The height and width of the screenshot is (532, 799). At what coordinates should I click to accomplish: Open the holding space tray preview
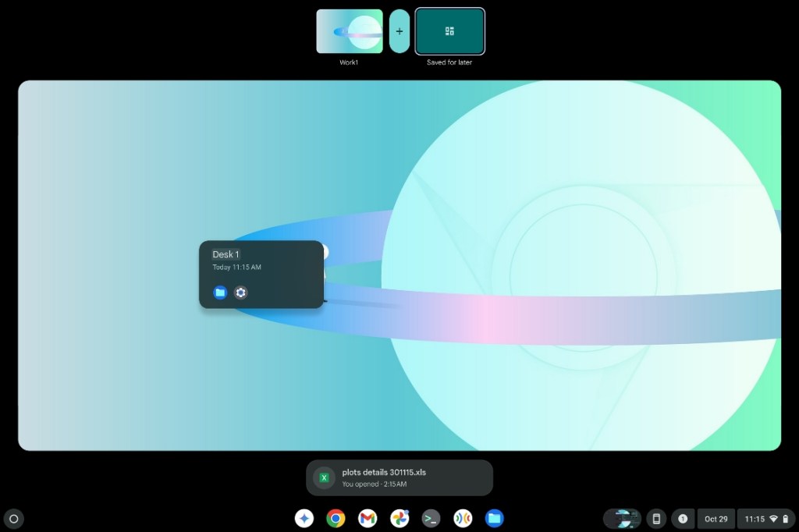click(623, 519)
